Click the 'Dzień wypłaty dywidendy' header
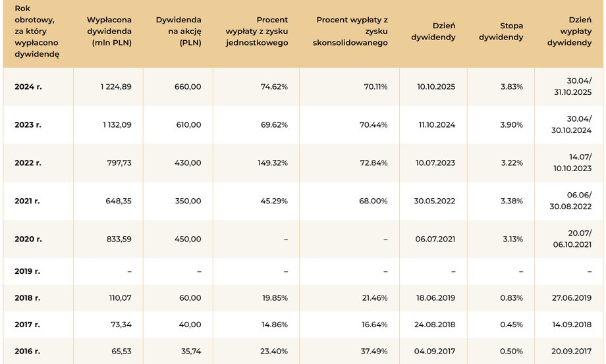606x364 pixels. 569,32
